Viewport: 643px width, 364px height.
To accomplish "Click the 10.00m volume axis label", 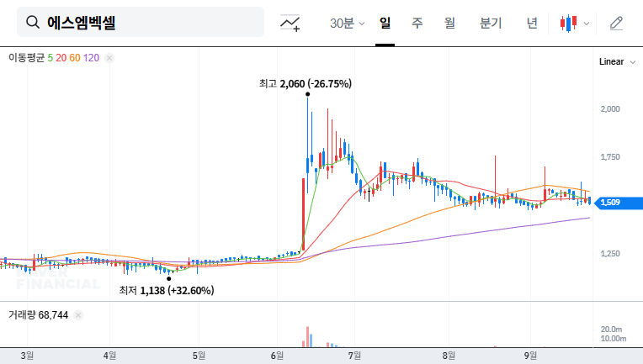I will (614, 339).
